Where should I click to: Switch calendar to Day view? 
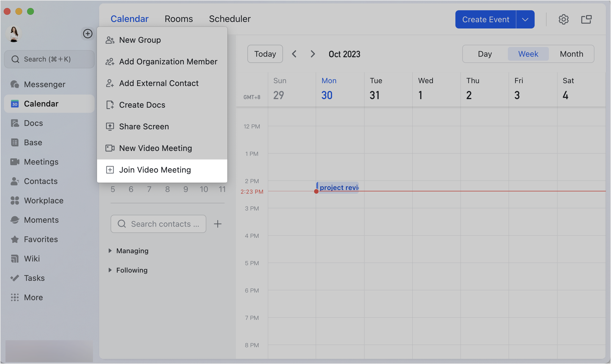(485, 54)
